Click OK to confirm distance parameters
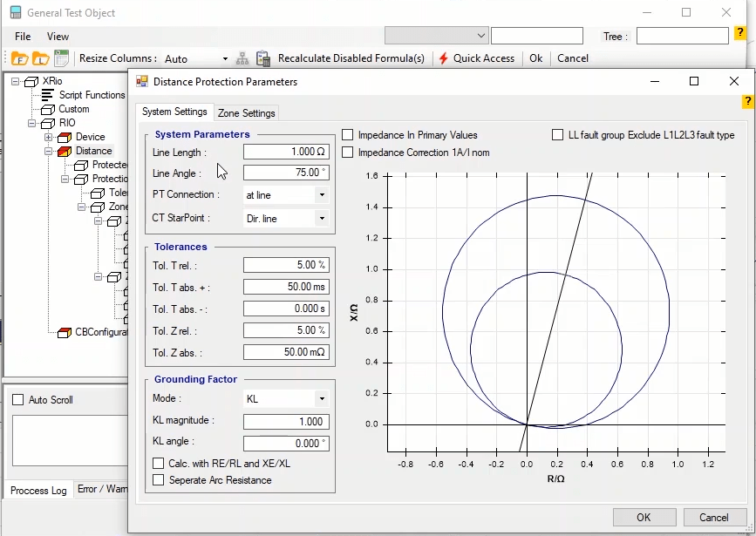 (644, 518)
